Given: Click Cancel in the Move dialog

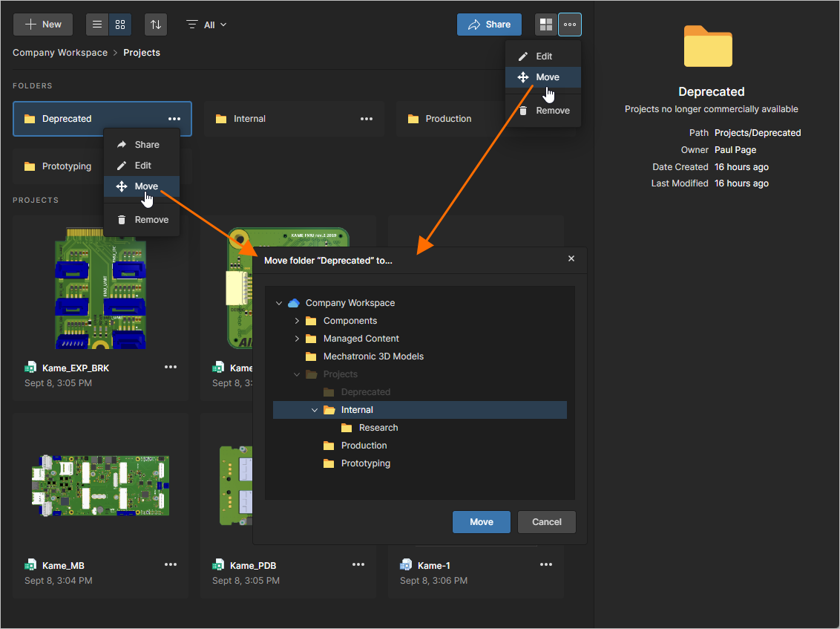Looking at the screenshot, I should click(x=546, y=522).
